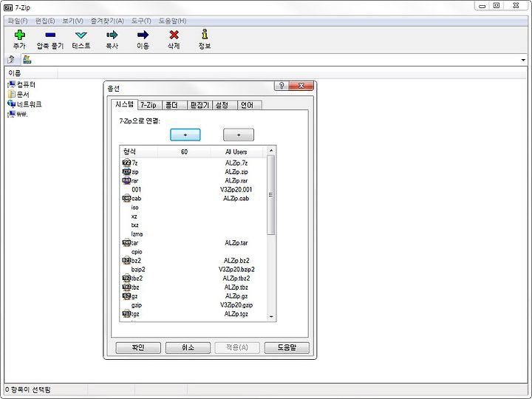
Task: Click the tbz file type icon
Action: pos(126,287)
